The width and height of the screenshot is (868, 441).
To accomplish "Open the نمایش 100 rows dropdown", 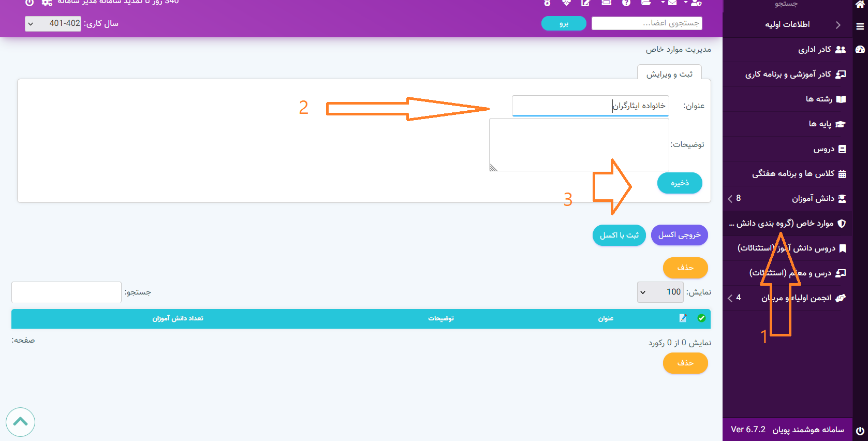I will [x=660, y=292].
